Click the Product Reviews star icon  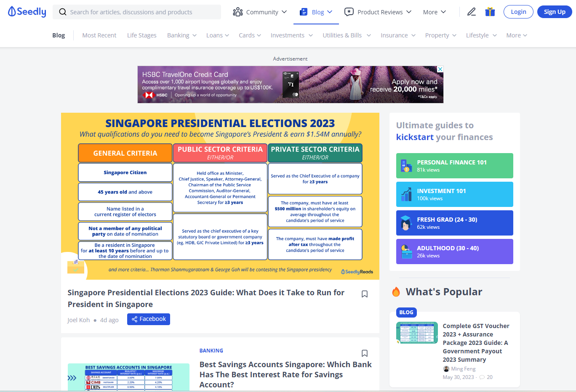349,12
